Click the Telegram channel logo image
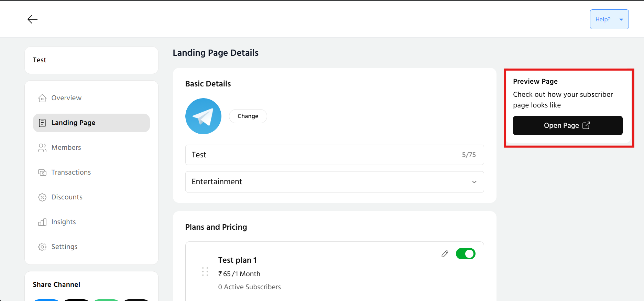644x301 pixels. 203,116
